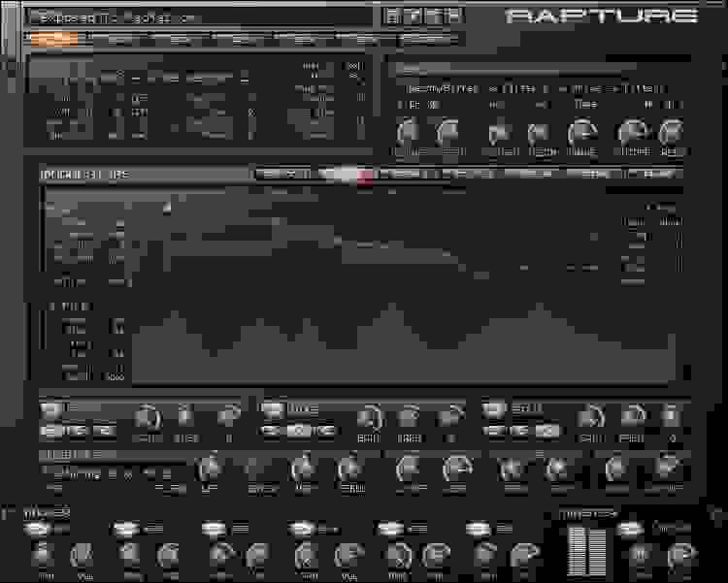Switch to the second element tab
The image size is (728, 583).
[110, 40]
